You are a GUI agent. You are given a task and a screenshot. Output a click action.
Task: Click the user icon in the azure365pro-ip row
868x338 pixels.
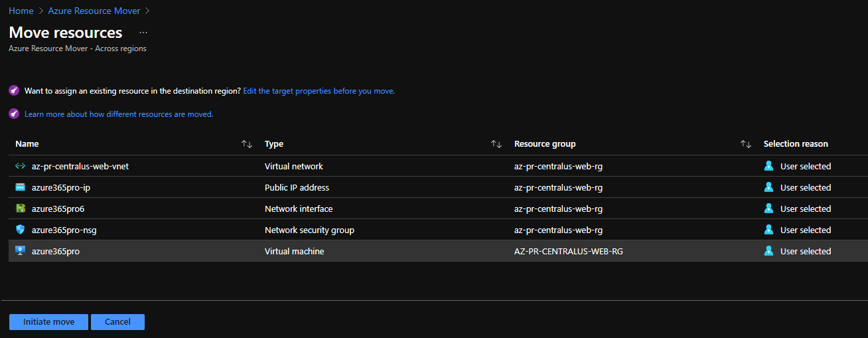click(769, 187)
